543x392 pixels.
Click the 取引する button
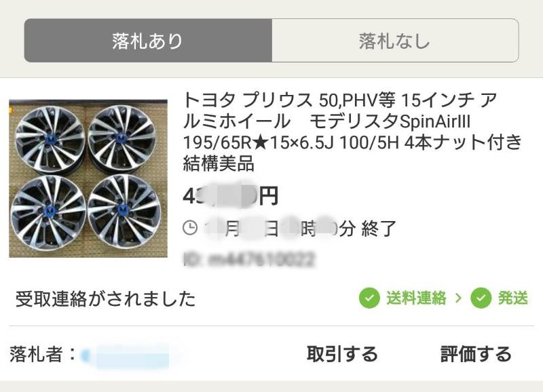(x=342, y=354)
